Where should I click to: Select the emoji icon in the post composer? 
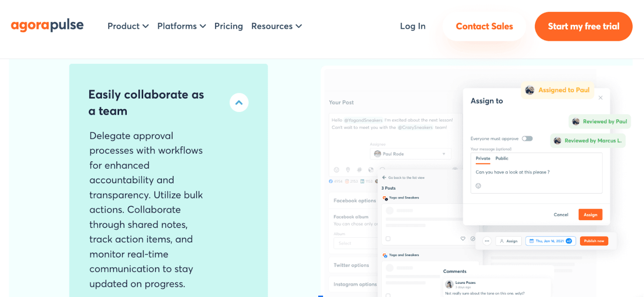[336, 170]
